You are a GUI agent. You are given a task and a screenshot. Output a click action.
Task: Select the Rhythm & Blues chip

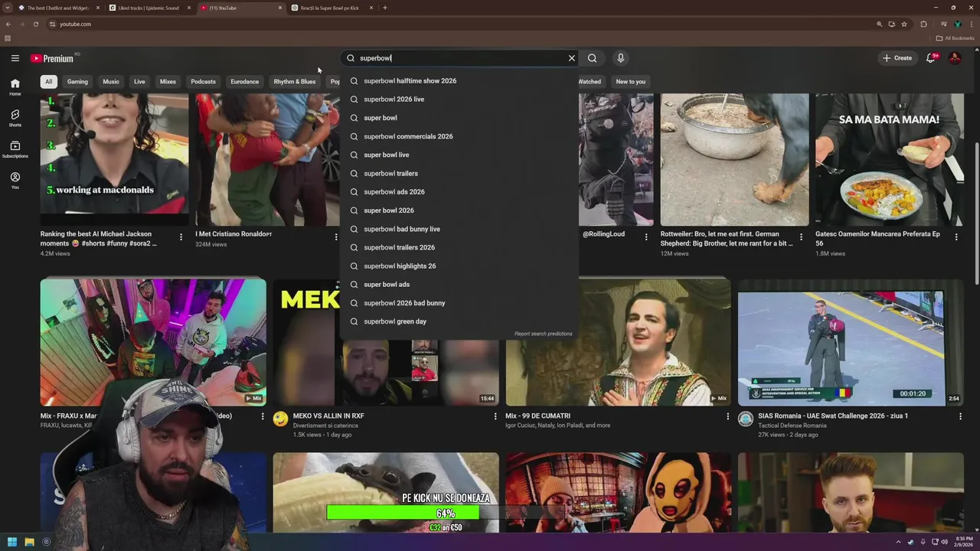pos(295,81)
